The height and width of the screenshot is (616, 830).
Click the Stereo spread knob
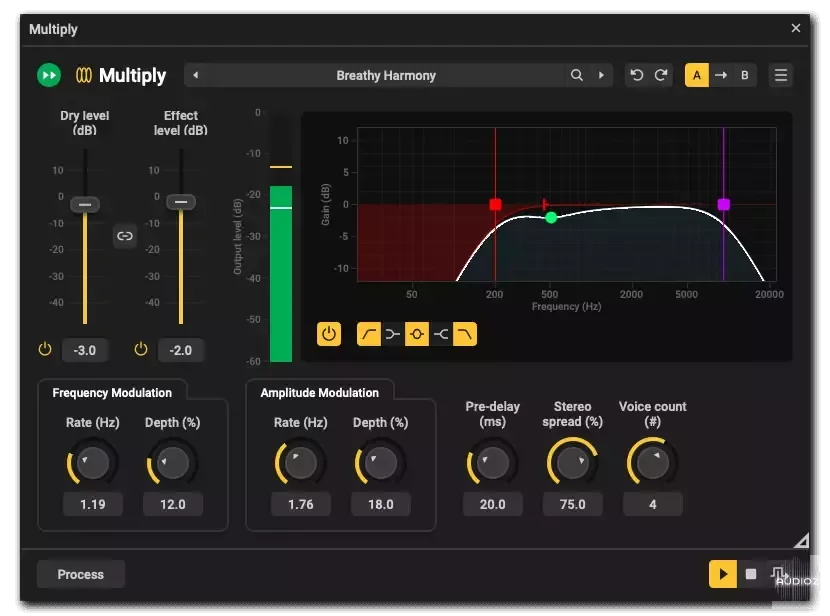click(572, 463)
